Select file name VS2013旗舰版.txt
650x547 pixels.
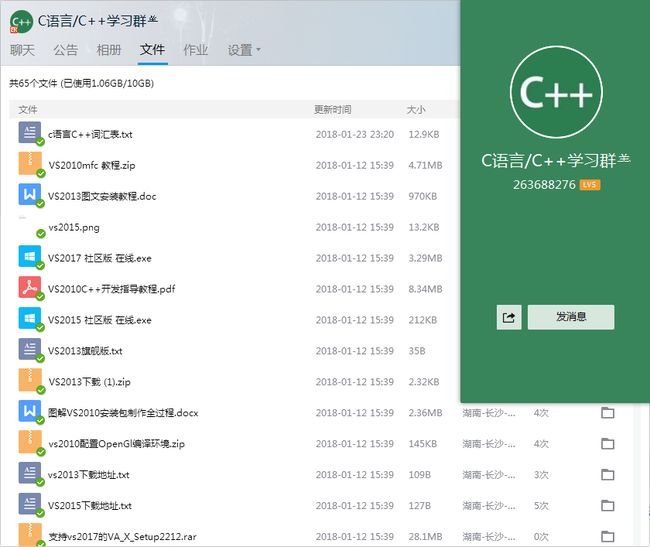(85, 351)
